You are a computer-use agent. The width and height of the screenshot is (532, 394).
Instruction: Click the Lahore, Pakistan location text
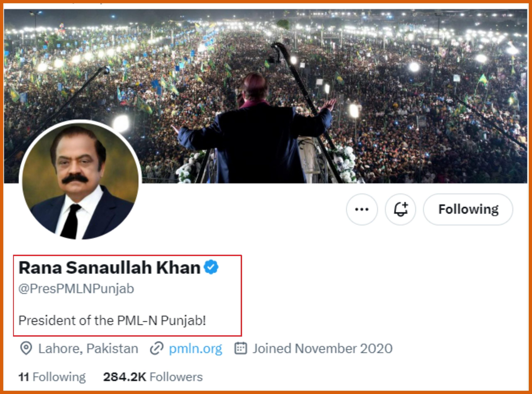[x=88, y=349]
